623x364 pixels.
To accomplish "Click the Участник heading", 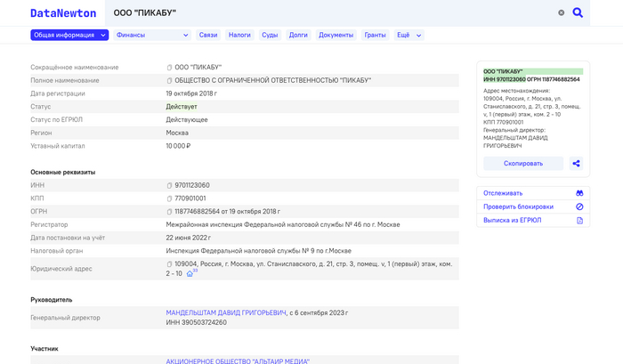I will (44, 349).
